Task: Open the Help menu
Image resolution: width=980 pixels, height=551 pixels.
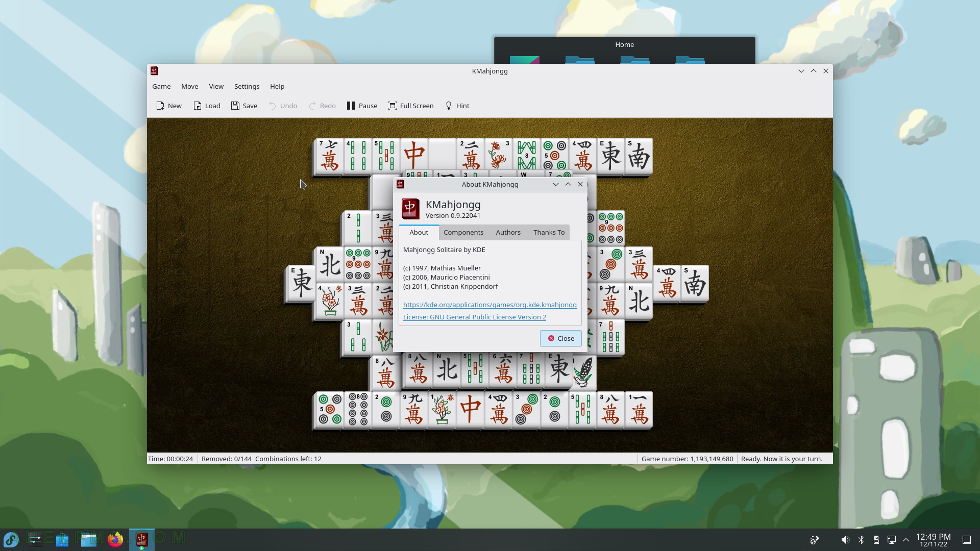Action: [x=277, y=86]
